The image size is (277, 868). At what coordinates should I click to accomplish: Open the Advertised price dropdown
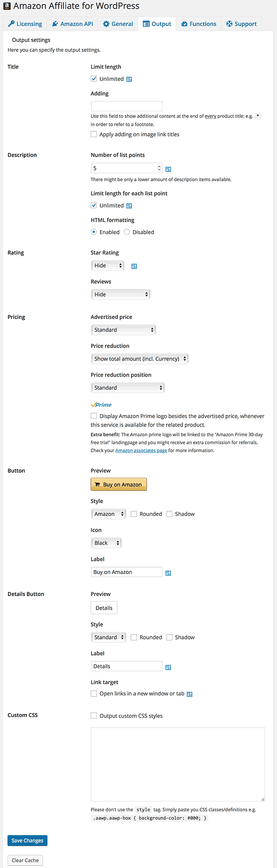124,330
